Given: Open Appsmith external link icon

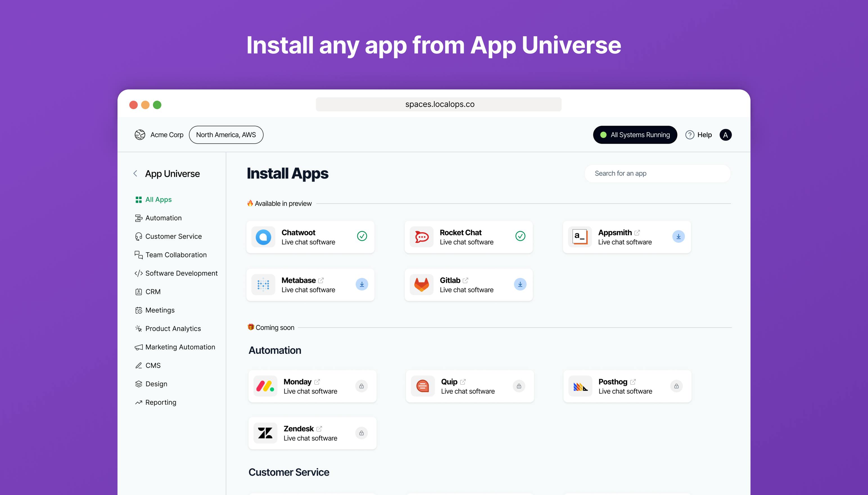Looking at the screenshot, I should (637, 233).
